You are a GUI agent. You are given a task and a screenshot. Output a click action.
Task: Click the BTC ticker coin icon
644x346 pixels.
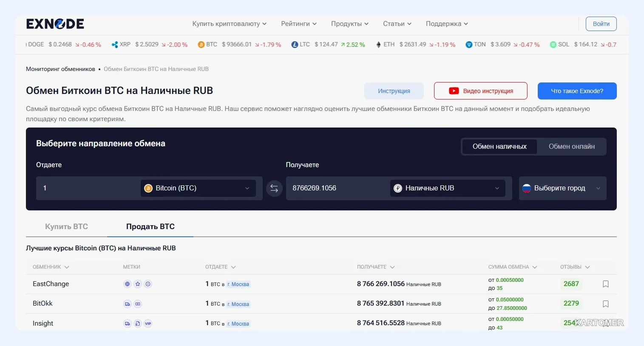201,45
